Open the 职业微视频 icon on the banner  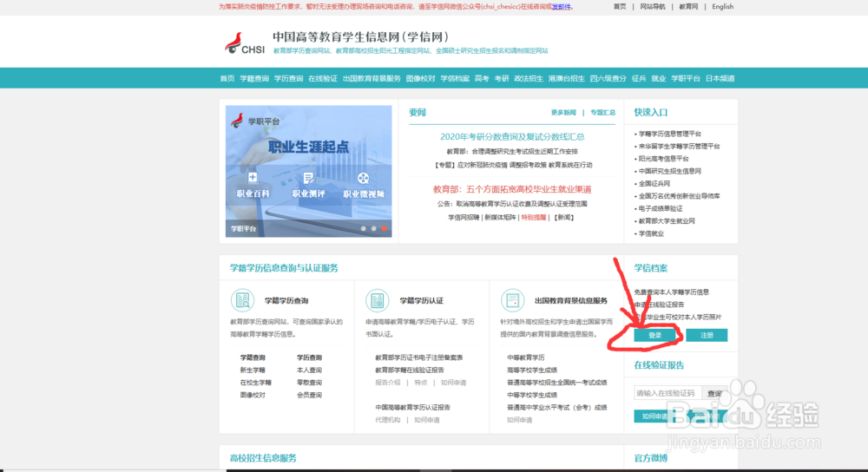point(364,186)
